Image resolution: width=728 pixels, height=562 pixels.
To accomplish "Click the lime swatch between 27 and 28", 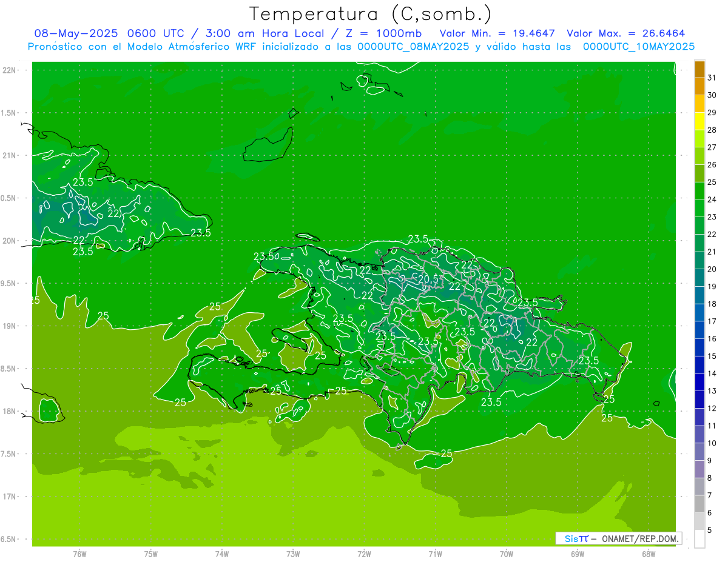I will [x=699, y=138].
